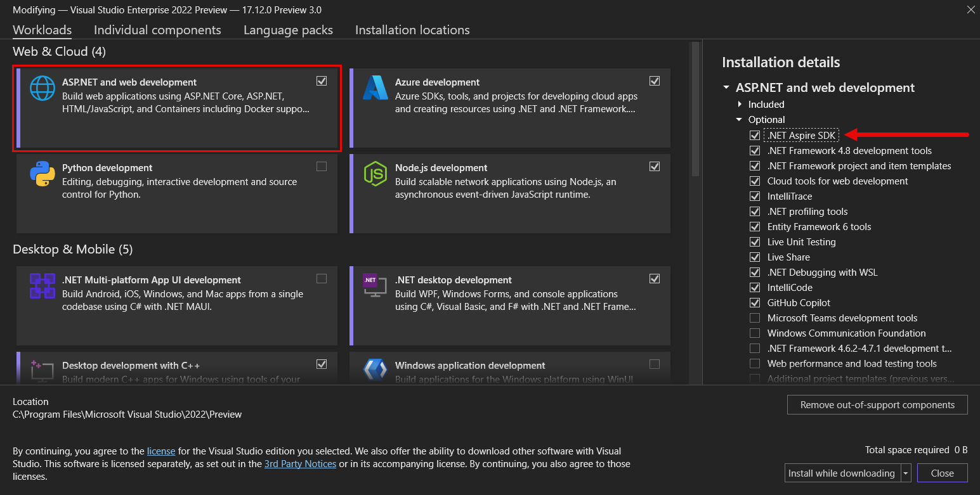Select the Node.js development workload card
This screenshot has width=980, height=495.
[510, 193]
